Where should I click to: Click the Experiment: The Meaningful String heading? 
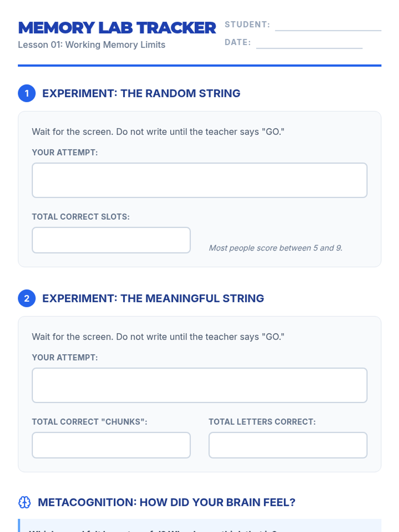153,298
